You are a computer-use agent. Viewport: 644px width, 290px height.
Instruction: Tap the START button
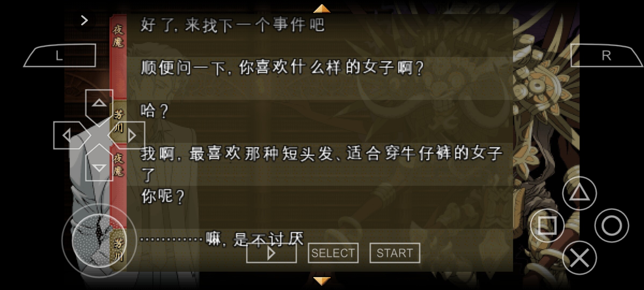click(x=395, y=253)
